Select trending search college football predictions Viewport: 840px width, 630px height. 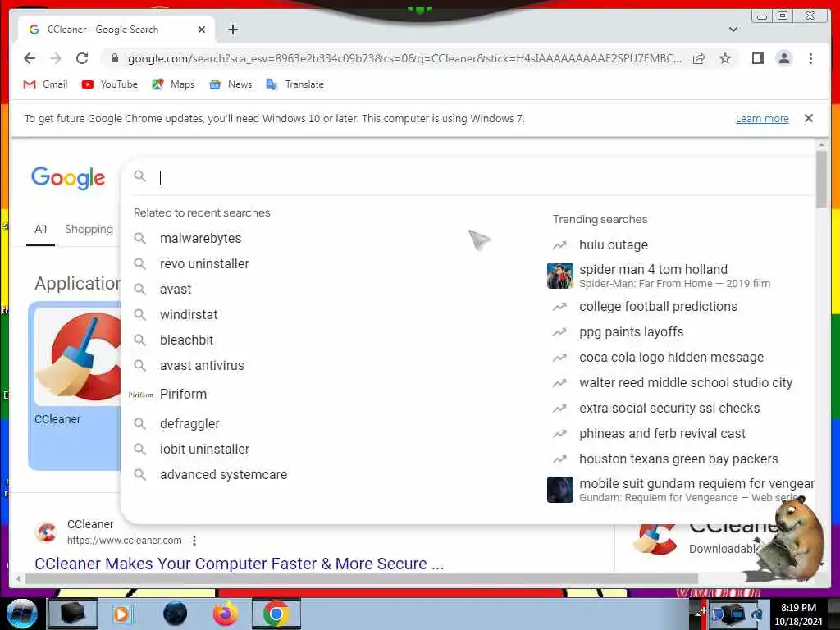(658, 307)
